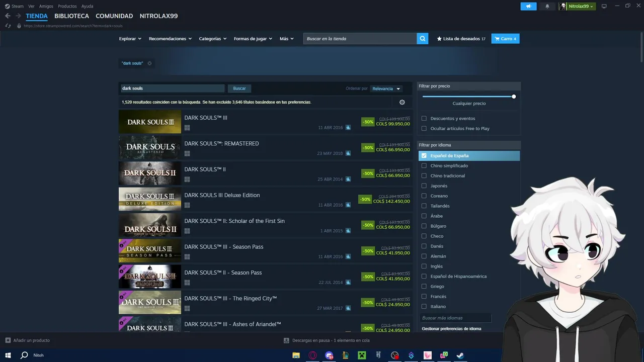Screen dimensions: 644x362
Task: Check Inglés language filter
Action: (x=424, y=266)
